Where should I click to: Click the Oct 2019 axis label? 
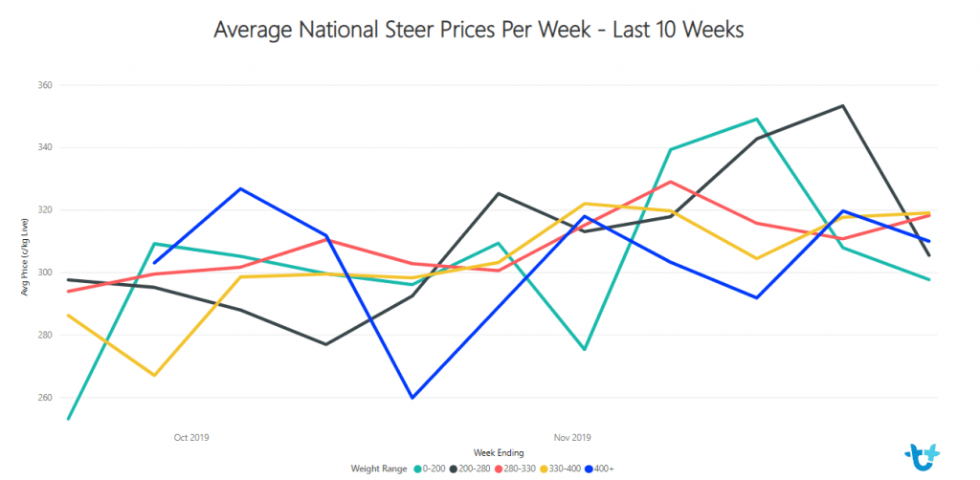click(x=191, y=438)
